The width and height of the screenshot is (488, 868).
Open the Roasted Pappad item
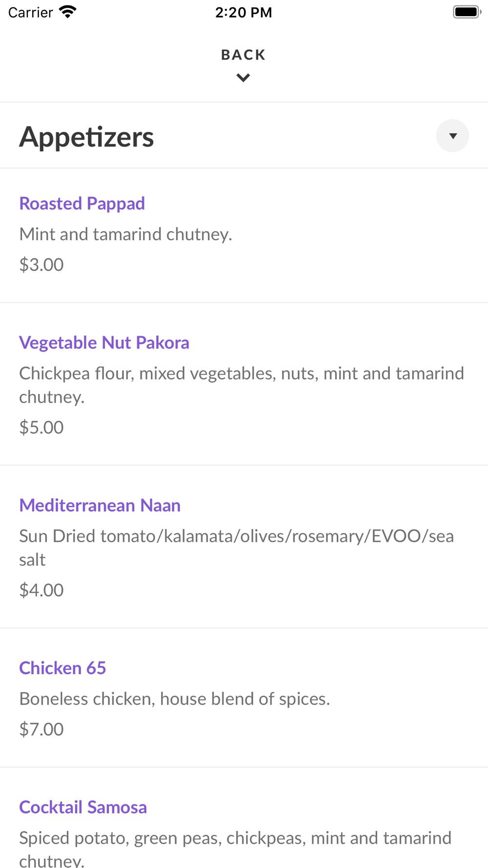[x=82, y=204]
